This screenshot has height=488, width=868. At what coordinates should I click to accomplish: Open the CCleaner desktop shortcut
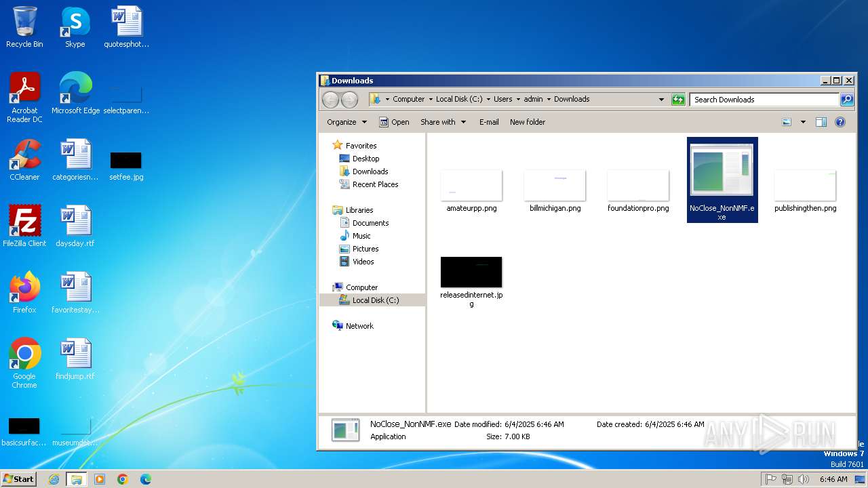click(24, 159)
